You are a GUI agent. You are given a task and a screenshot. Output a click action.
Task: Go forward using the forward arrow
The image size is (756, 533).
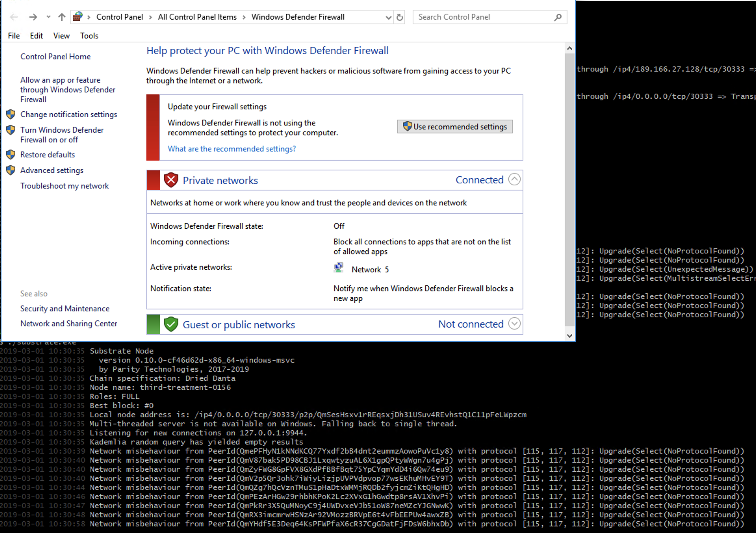coord(33,17)
